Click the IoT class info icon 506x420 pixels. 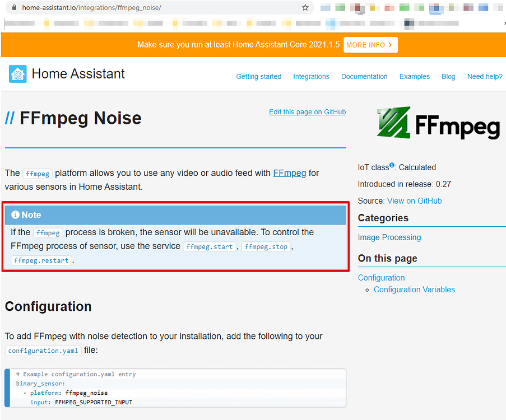point(392,165)
